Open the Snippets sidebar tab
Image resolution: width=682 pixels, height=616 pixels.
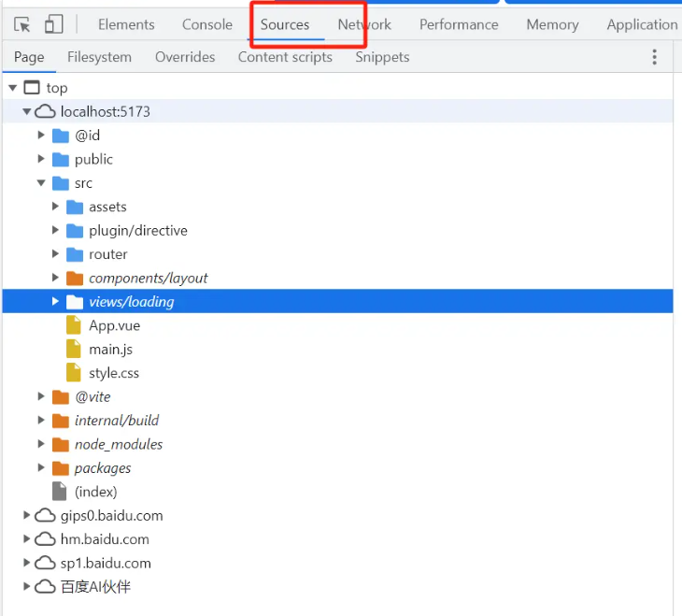pos(382,57)
